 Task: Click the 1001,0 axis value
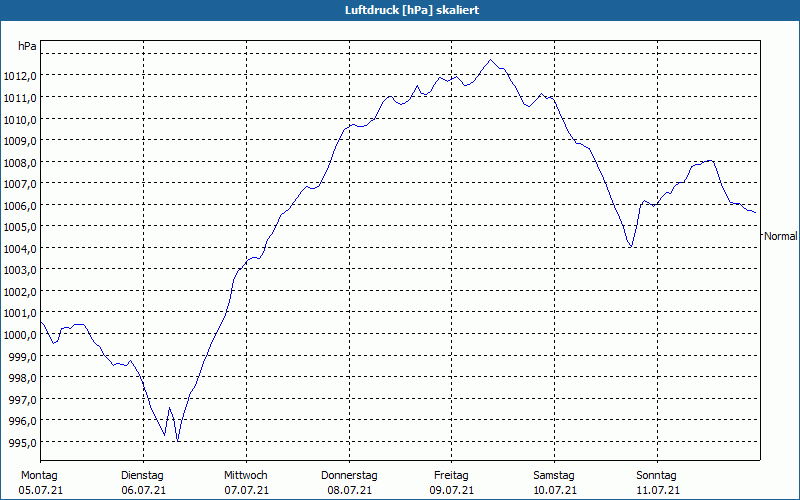(x=20, y=313)
